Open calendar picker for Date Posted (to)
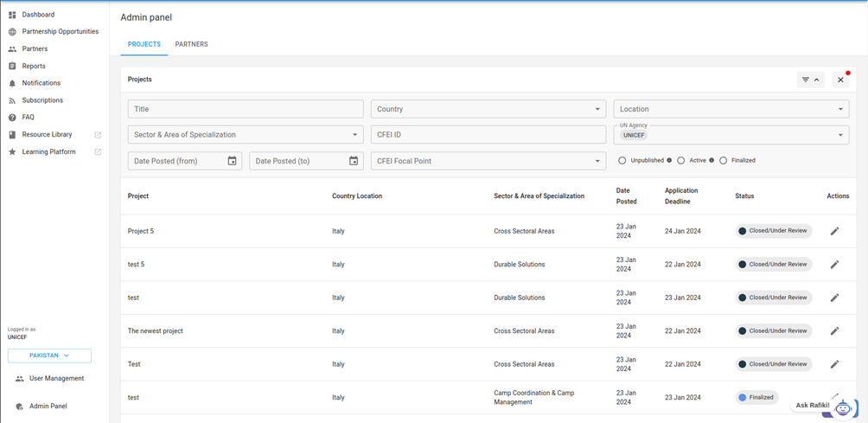 click(x=354, y=161)
